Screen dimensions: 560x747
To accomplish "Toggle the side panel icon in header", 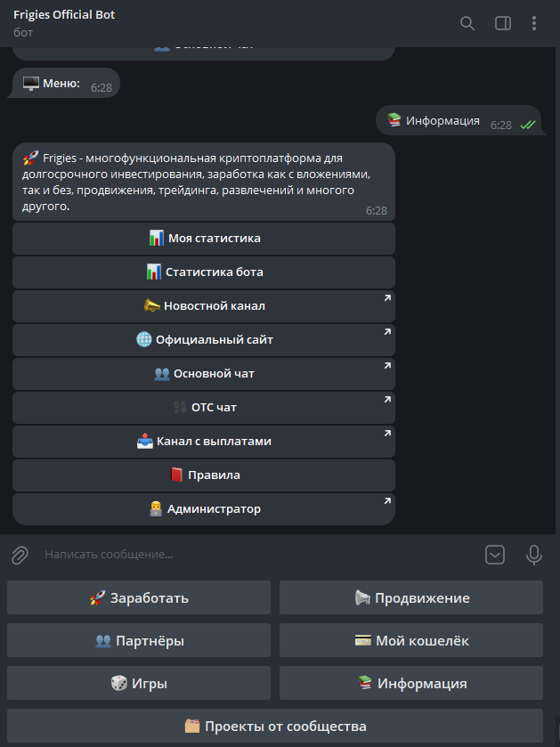I will 503,23.
